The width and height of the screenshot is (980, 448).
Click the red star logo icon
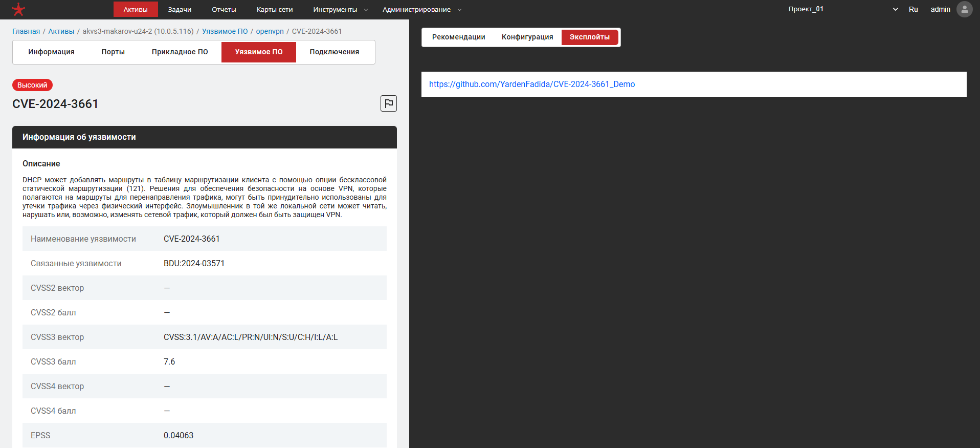[x=18, y=9]
